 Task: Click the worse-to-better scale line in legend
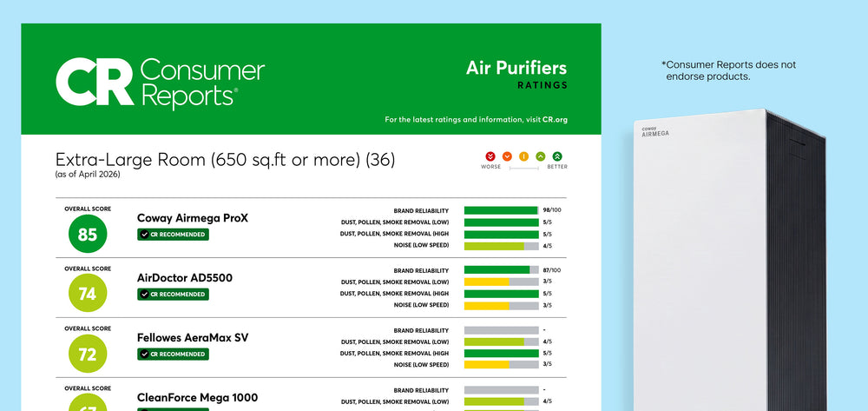(x=524, y=168)
